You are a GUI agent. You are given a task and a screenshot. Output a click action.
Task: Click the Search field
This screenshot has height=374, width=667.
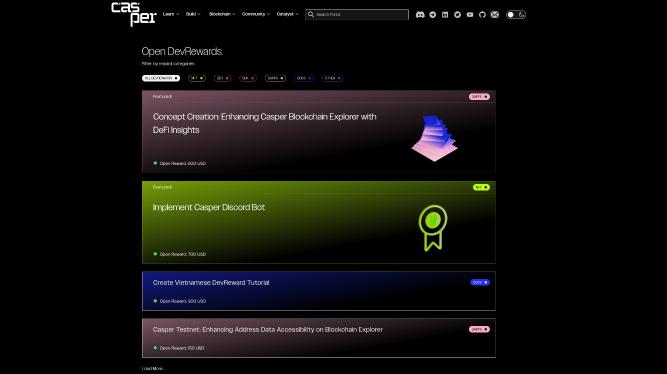click(x=357, y=14)
